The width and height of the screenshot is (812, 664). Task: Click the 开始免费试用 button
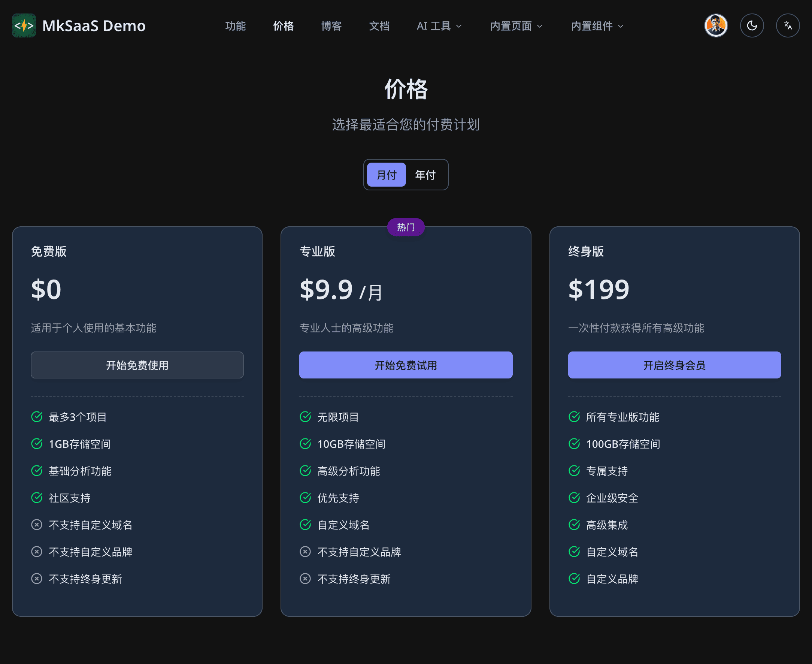click(x=406, y=365)
